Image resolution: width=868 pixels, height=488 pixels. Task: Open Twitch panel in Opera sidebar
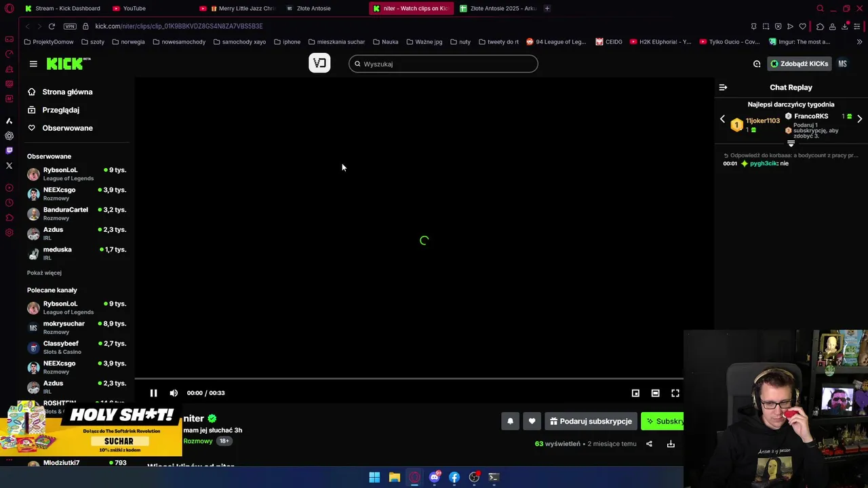click(9, 150)
